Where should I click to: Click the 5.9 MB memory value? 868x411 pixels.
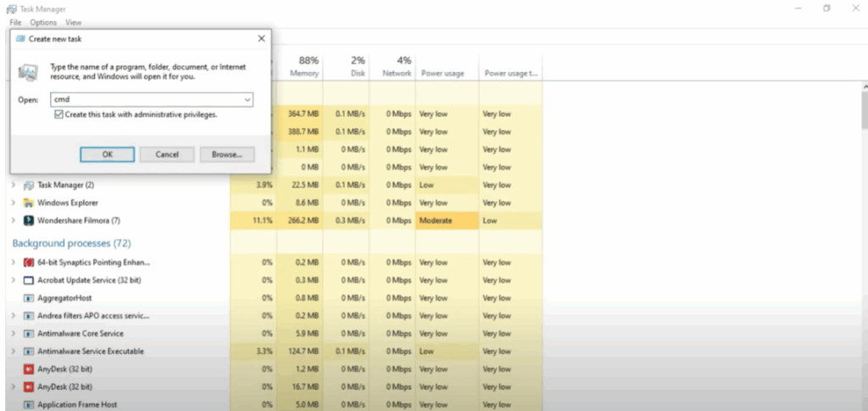pos(308,334)
